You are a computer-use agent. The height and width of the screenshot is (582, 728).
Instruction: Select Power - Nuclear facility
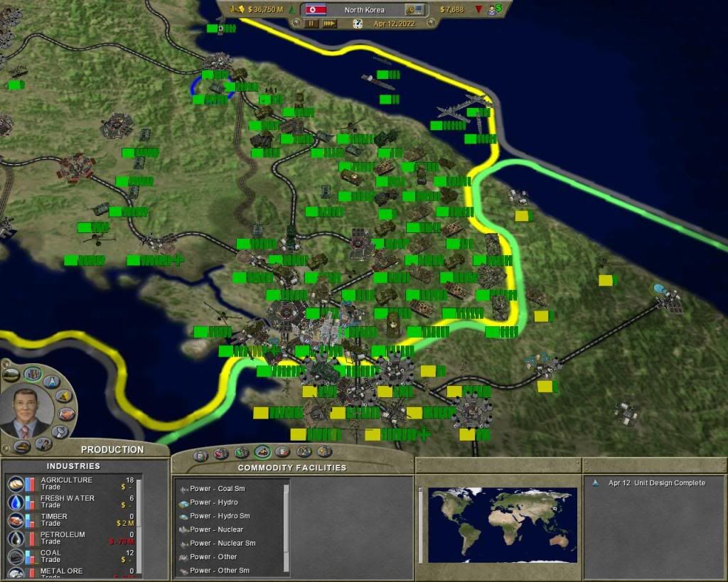216,529
